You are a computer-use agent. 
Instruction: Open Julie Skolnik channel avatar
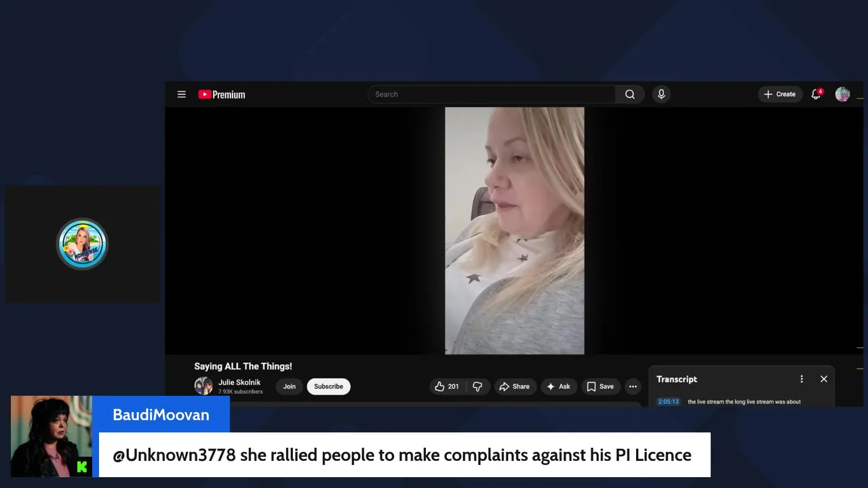pos(203,386)
